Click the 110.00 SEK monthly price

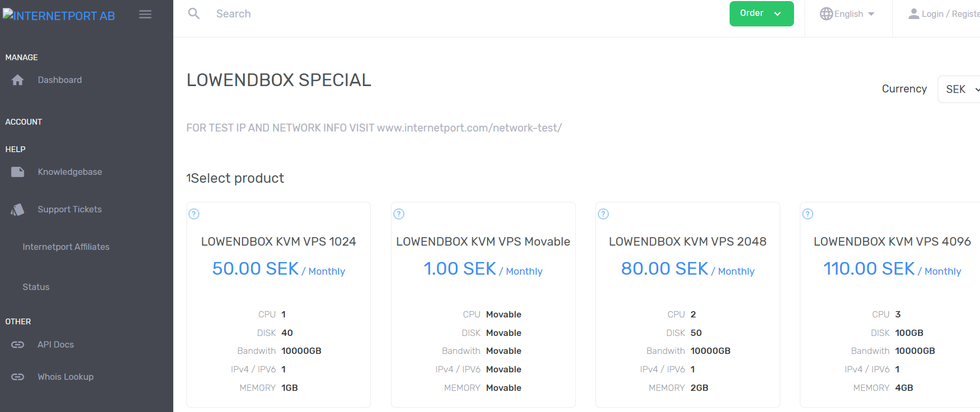tap(892, 269)
